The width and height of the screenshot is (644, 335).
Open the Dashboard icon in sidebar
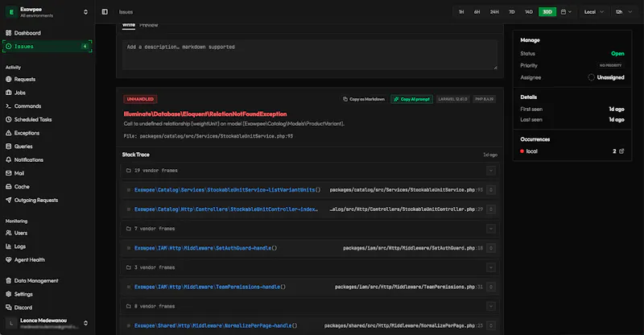[9, 33]
